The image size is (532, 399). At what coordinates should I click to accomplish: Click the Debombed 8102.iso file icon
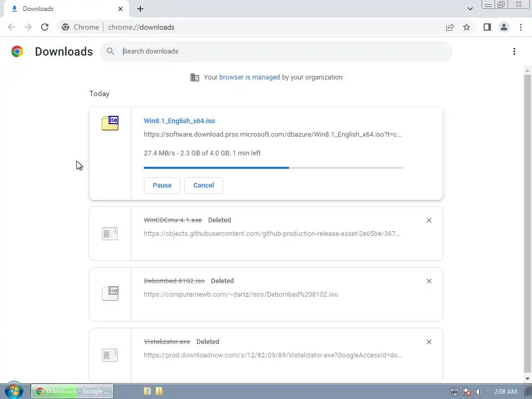[x=110, y=294]
